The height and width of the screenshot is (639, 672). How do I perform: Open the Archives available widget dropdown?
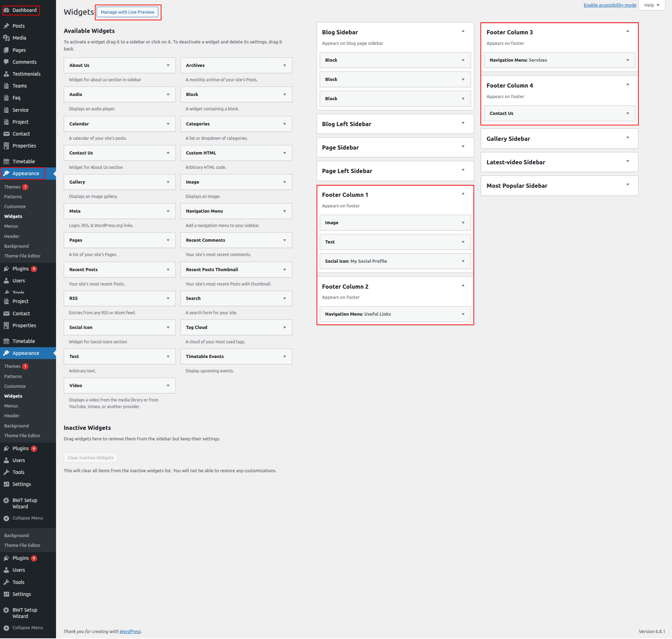[284, 66]
